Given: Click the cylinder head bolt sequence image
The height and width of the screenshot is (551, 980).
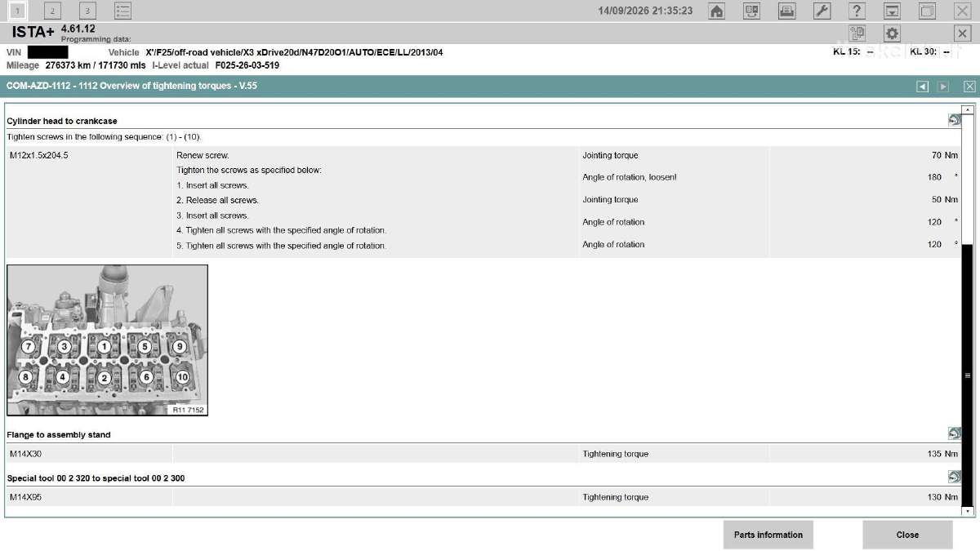Looking at the screenshot, I should [107, 340].
